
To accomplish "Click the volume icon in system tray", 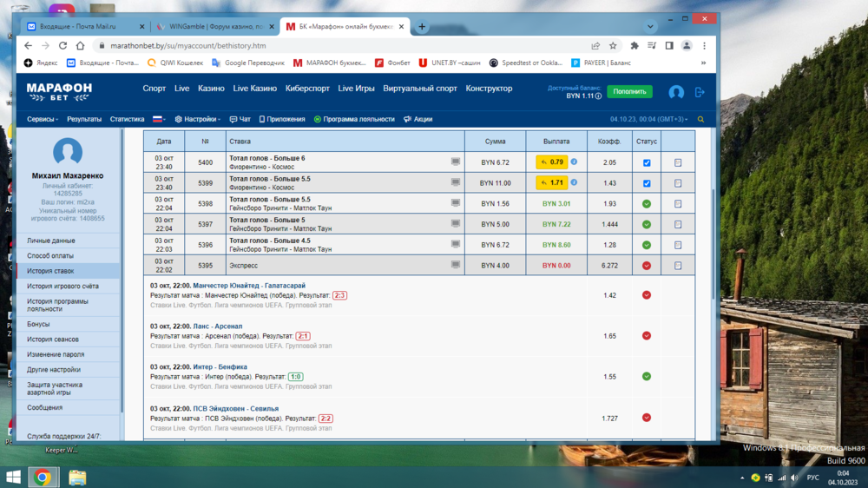I will coord(795,478).
